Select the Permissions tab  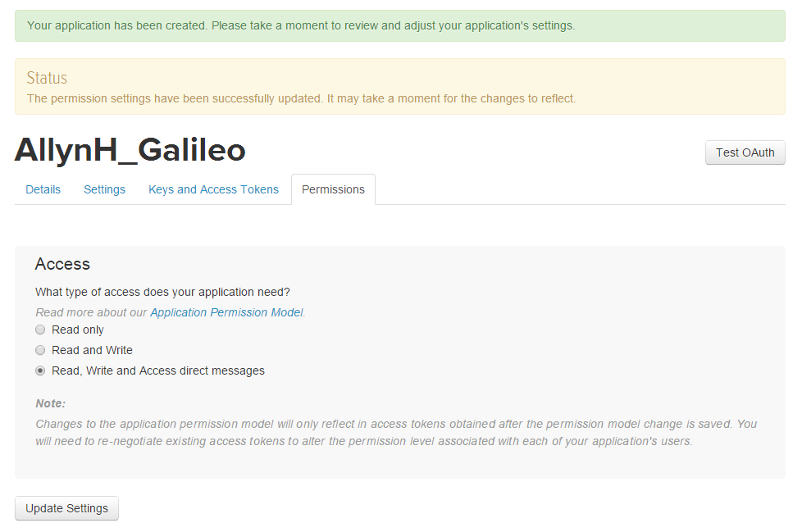(x=333, y=189)
